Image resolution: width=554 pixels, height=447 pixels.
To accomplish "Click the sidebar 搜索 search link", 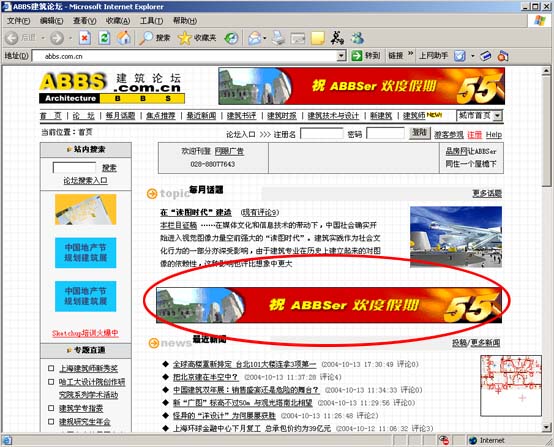I will (109, 168).
